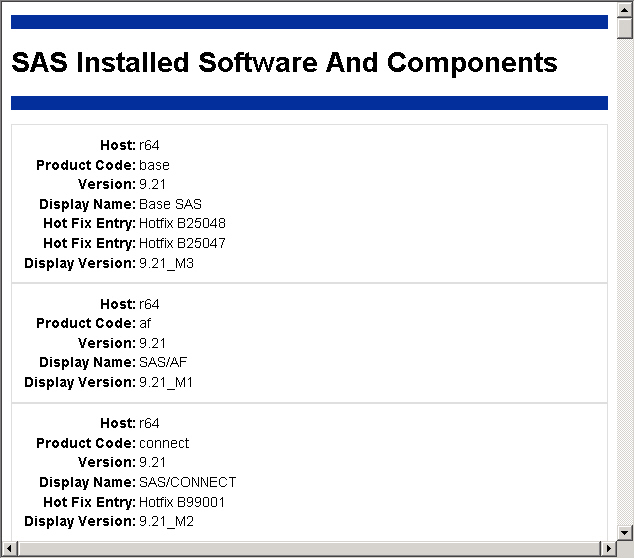
Task: Click the vertical scrollbar thumb
Action: tap(626, 27)
